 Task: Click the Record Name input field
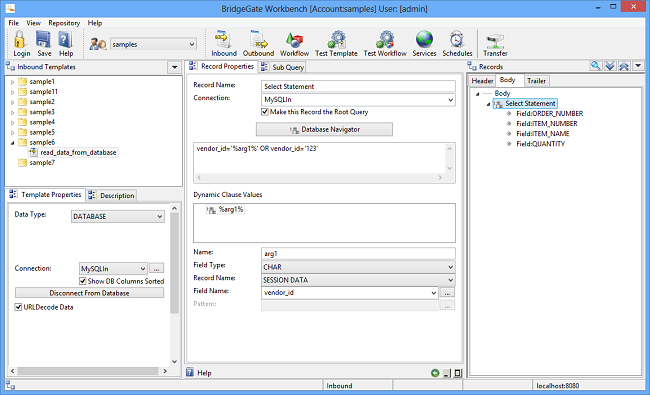pos(358,86)
